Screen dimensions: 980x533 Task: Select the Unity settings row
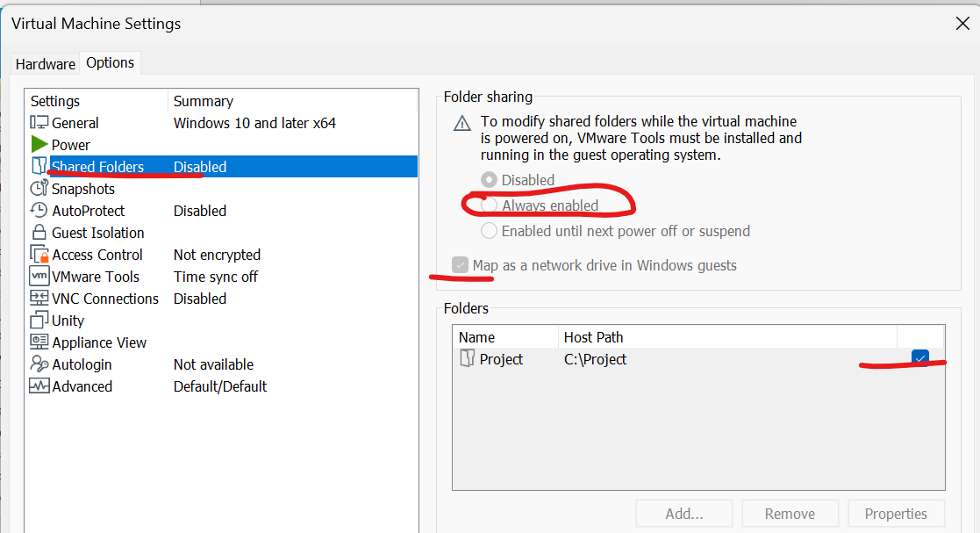tap(221, 320)
